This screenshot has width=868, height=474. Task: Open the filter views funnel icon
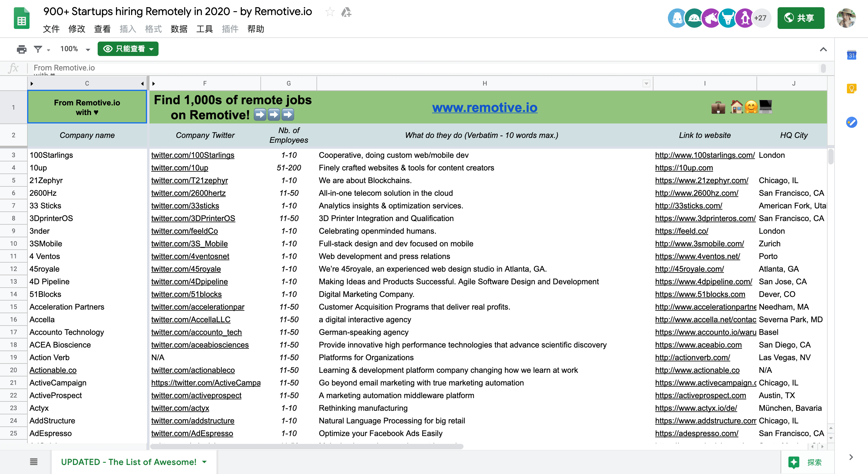(38, 49)
